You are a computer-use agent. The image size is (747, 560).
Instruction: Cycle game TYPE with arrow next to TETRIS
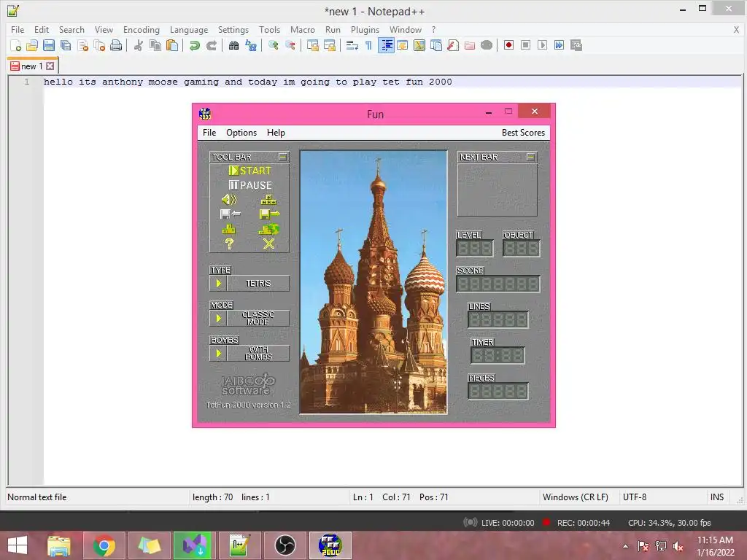[x=218, y=284]
